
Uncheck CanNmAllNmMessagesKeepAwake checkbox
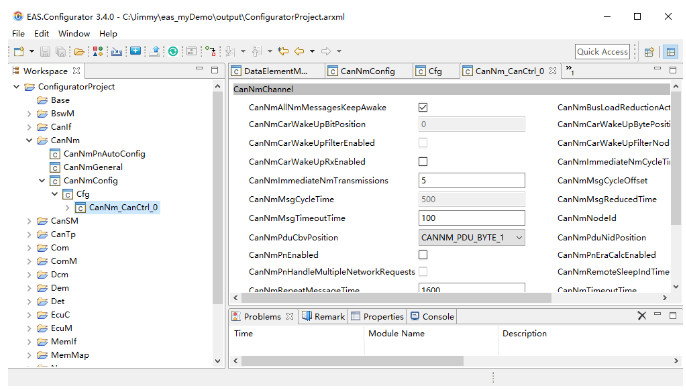pos(423,107)
